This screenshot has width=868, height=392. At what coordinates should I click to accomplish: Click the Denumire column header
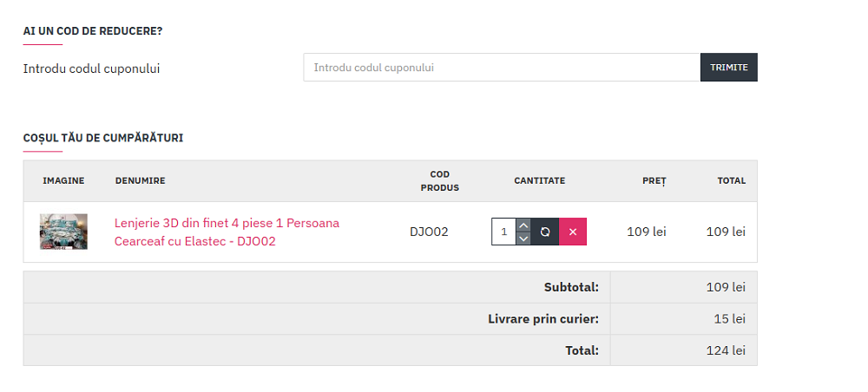pyautogui.click(x=140, y=180)
